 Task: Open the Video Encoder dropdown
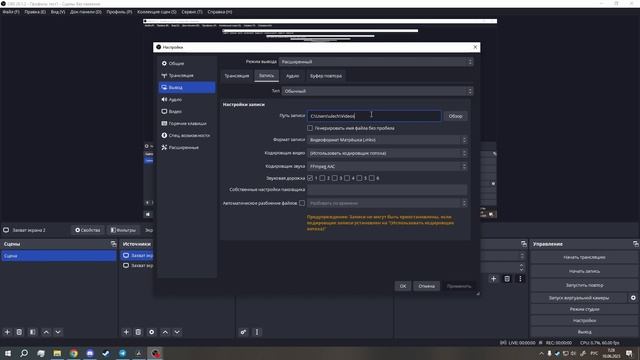[x=387, y=153]
